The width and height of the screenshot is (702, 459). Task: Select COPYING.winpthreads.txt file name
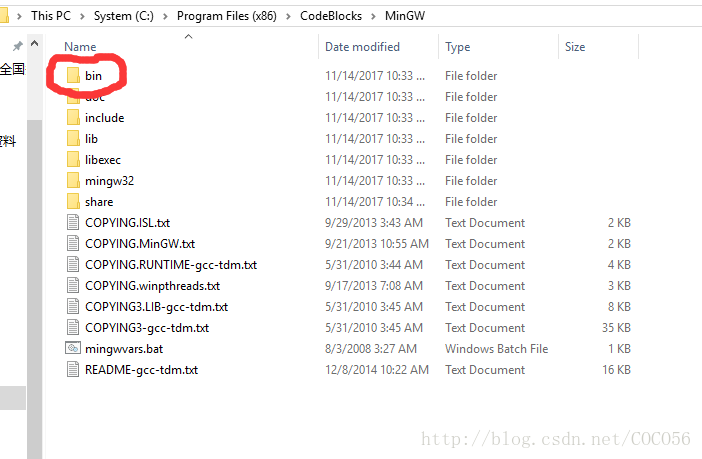tap(152, 286)
